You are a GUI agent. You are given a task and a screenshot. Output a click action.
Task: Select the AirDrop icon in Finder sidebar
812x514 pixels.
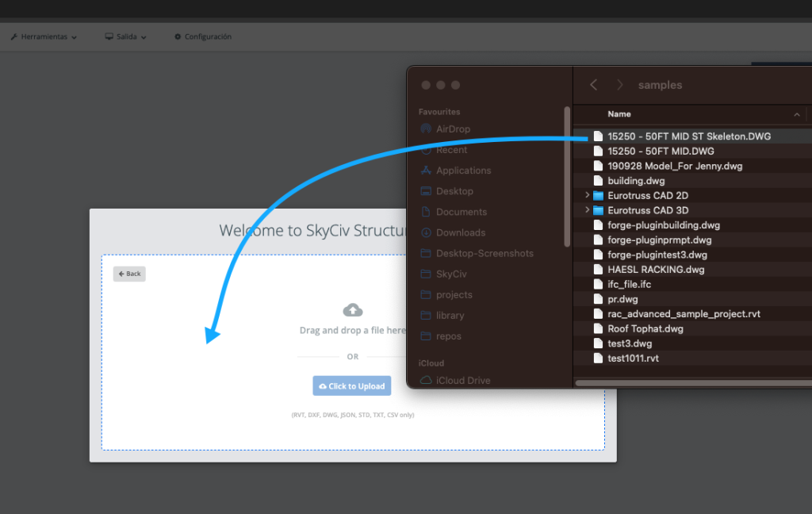pyautogui.click(x=426, y=129)
